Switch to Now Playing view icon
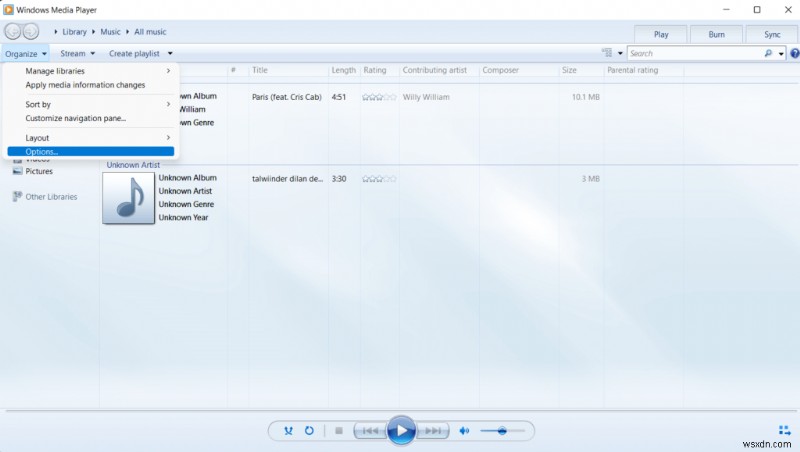 [x=783, y=431]
